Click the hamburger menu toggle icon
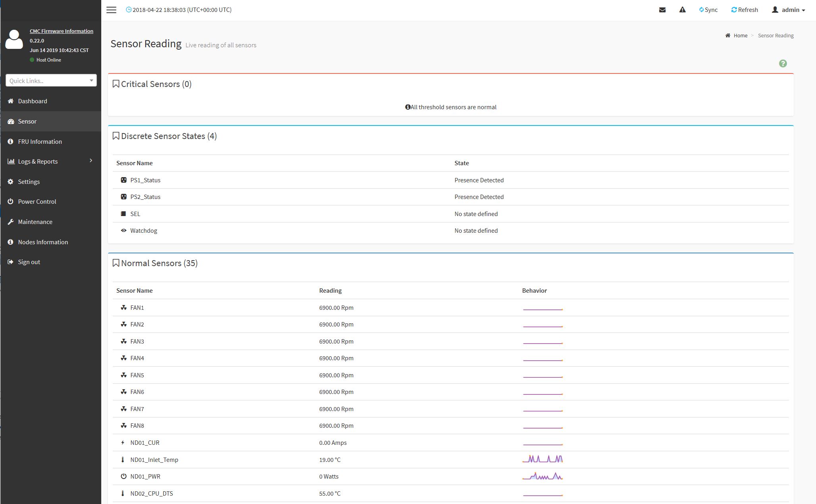Screen dimensions: 816x504 point(111,10)
